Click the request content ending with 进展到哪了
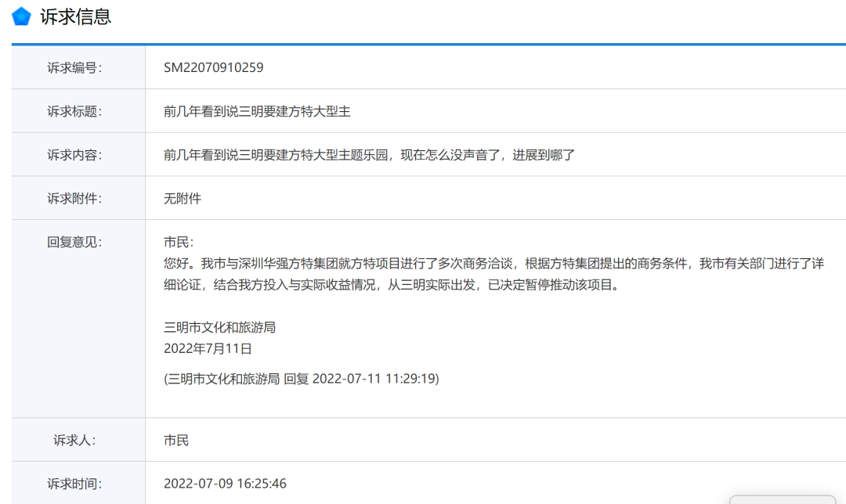The height and width of the screenshot is (504, 846). 369,155
